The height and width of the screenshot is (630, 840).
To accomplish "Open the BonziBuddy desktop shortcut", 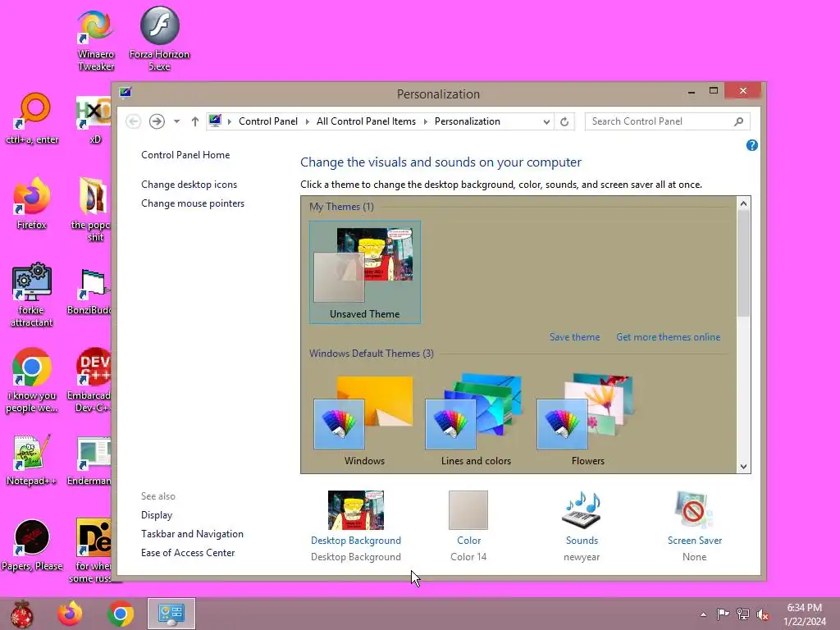I will (x=90, y=292).
